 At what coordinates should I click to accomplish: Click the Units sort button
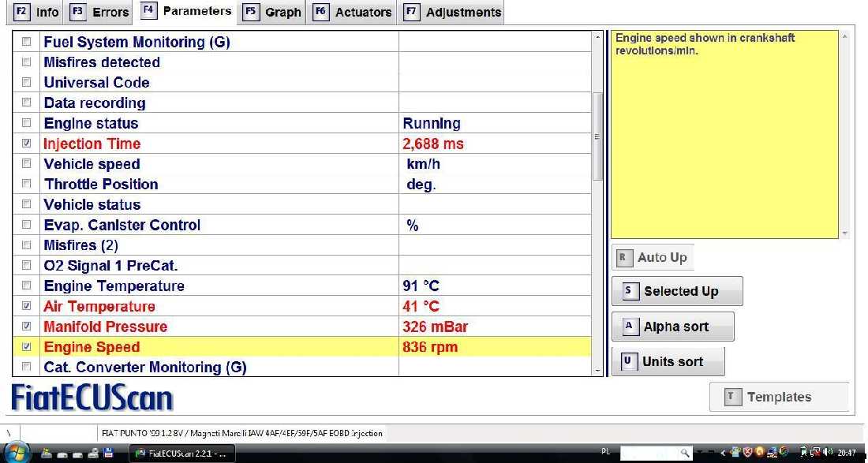pyautogui.click(x=668, y=362)
